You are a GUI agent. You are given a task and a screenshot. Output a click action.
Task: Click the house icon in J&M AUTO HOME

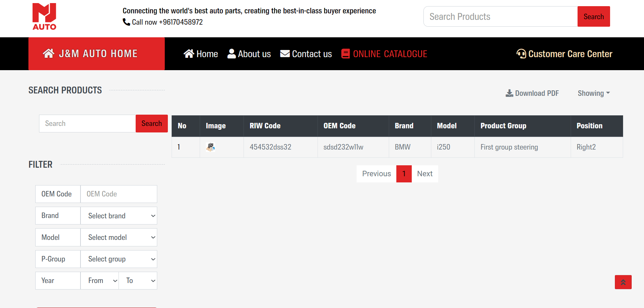click(48, 53)
